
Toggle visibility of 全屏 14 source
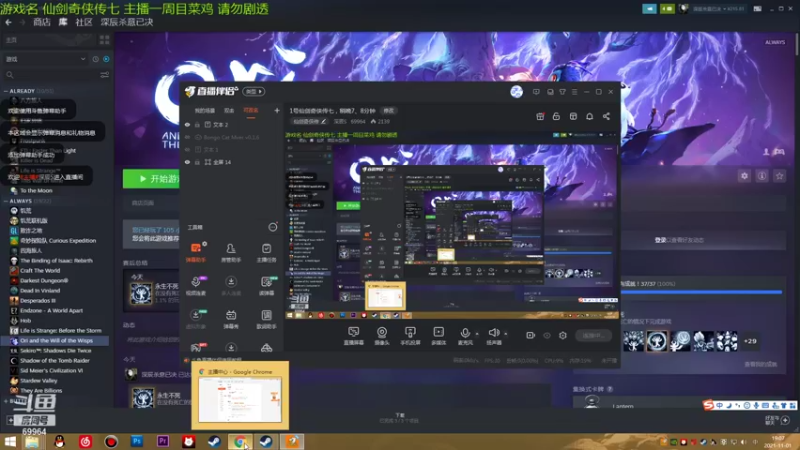pyautogui.click(x=187, y=162)
